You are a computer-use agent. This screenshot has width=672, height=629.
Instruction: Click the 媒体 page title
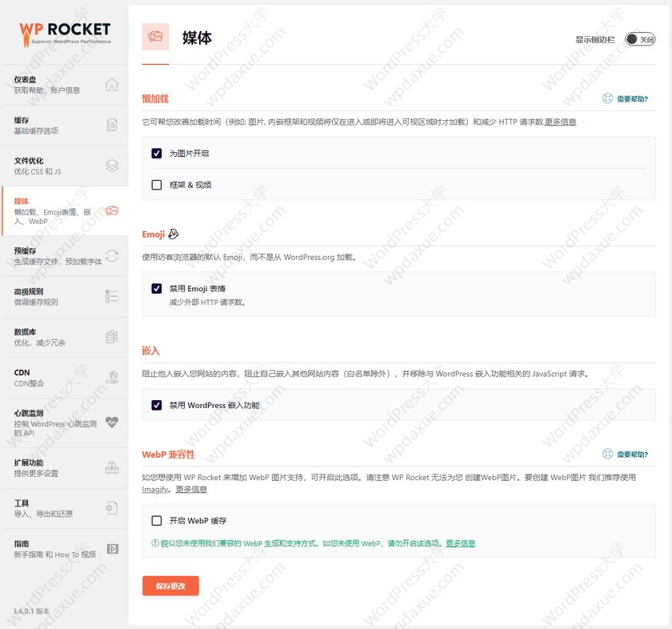tap(197, 38)
